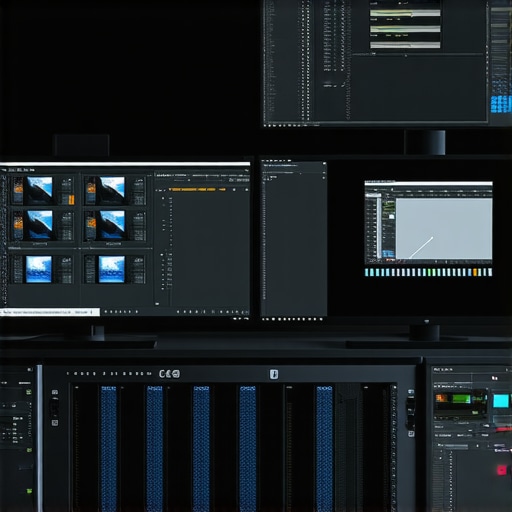Pick the orange swatch in the color strip
512x512 pixels.
point(475,272)
